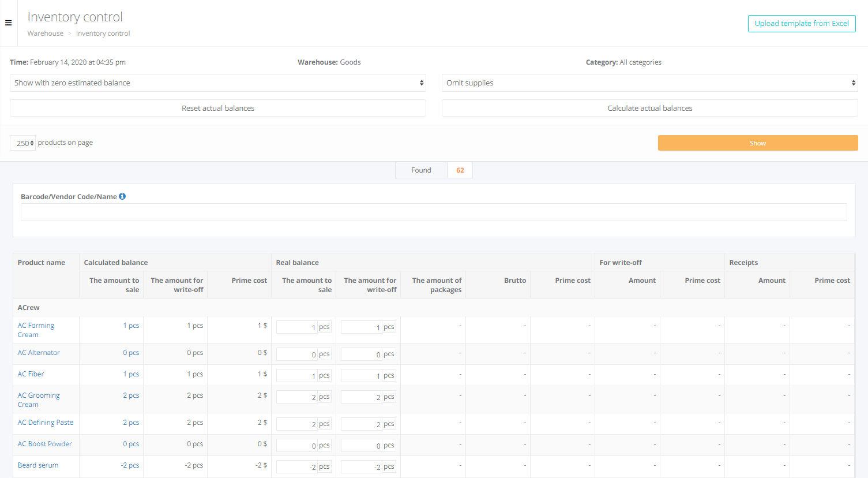The width and height of the screenshot is (868, 478).
Task: Open the hamburger sidebar menu
Action: [8, 23]
